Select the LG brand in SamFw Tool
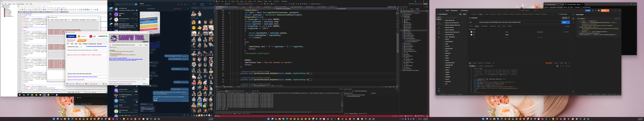The width and height of the screenshot is (644, 121). click(x=92, y=36)
